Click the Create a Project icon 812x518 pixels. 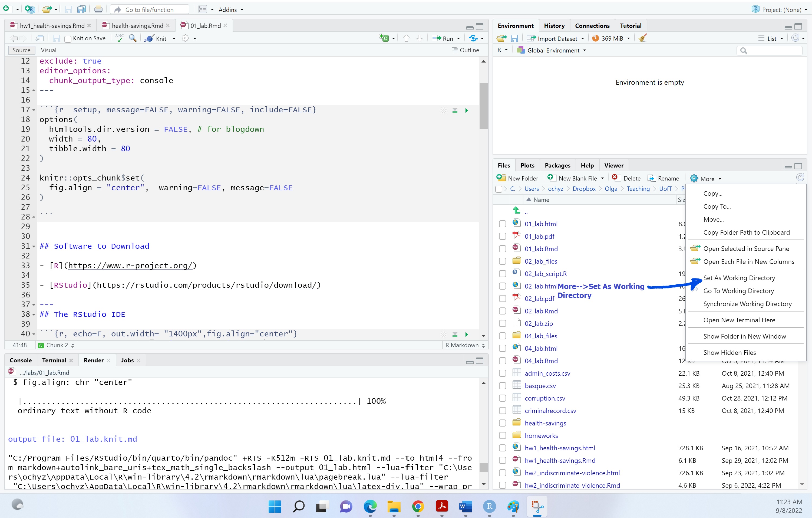(x=30, y=9)
